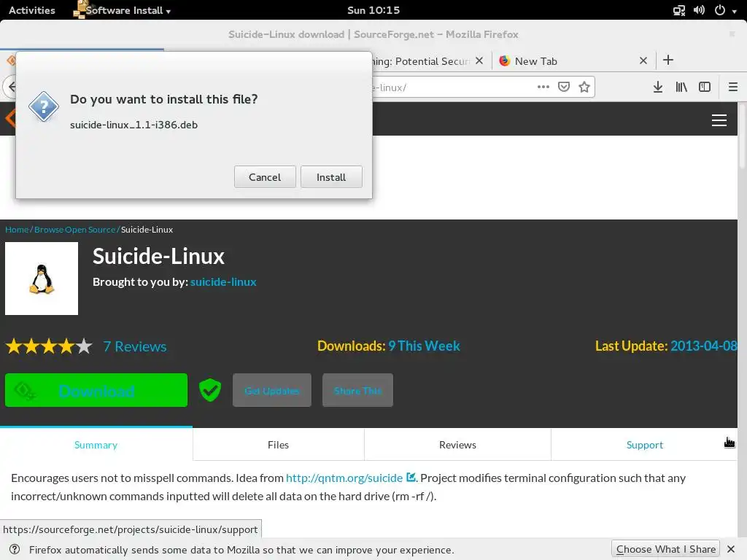Open suicide-linux author link

[223, 282]
